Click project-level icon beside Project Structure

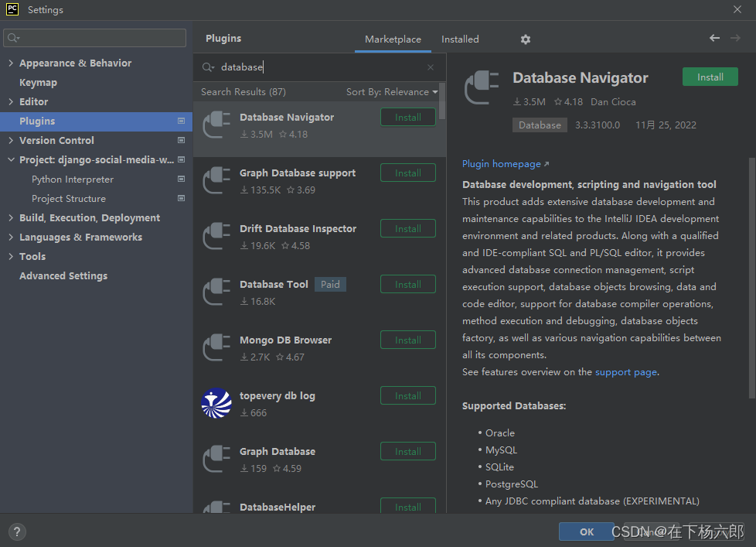pyautogui.click(x=182, y=198)
